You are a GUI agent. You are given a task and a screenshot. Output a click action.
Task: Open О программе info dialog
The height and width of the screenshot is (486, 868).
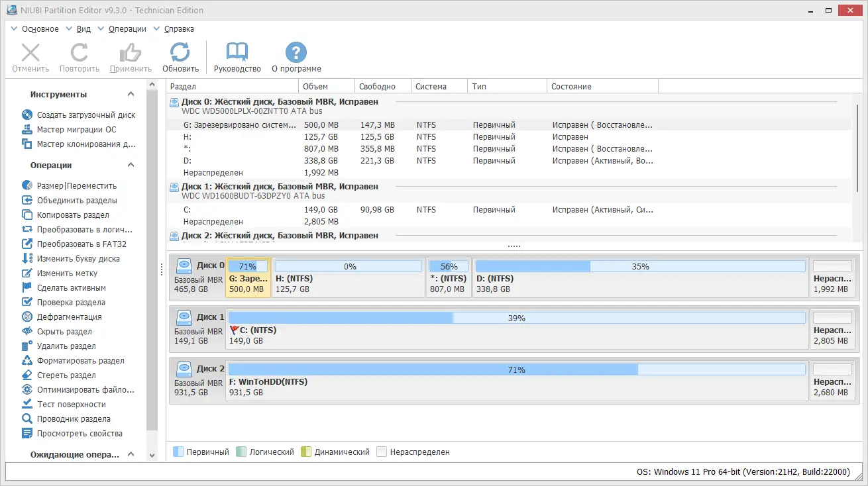tap(296, 52)
